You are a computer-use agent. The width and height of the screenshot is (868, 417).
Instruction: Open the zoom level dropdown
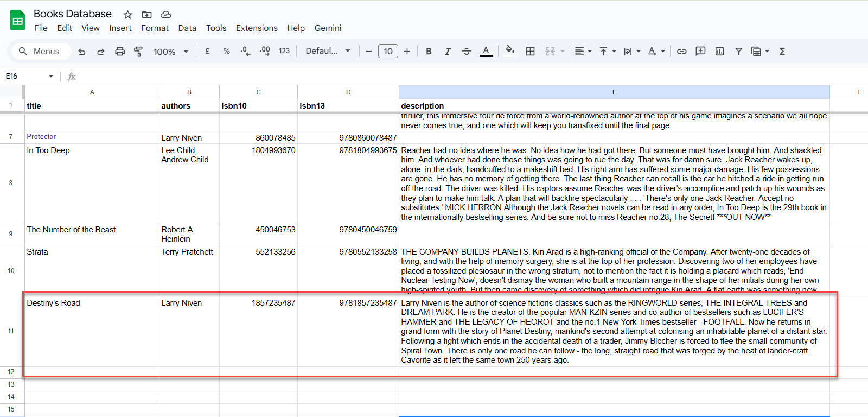tap(170, 52)
